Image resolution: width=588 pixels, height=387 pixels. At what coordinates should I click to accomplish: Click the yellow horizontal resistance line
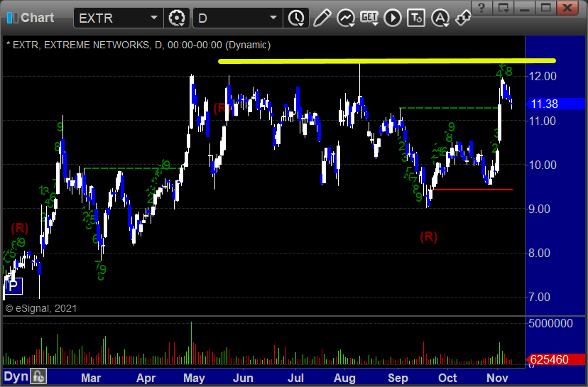(386, 61)
